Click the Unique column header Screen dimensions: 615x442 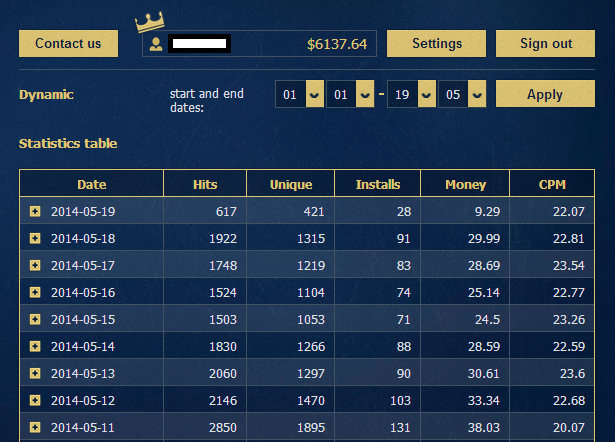[x=291, y=184]
